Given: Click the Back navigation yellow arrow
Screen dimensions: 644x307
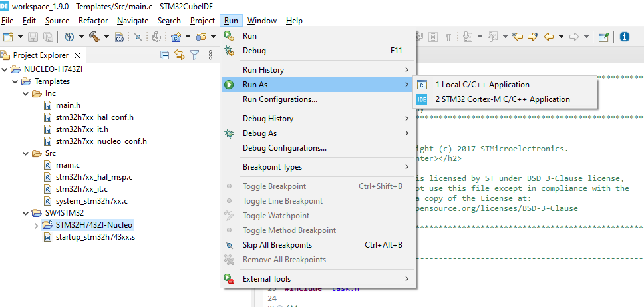Looking at the screenshot, I should click(x=549, y=37).
